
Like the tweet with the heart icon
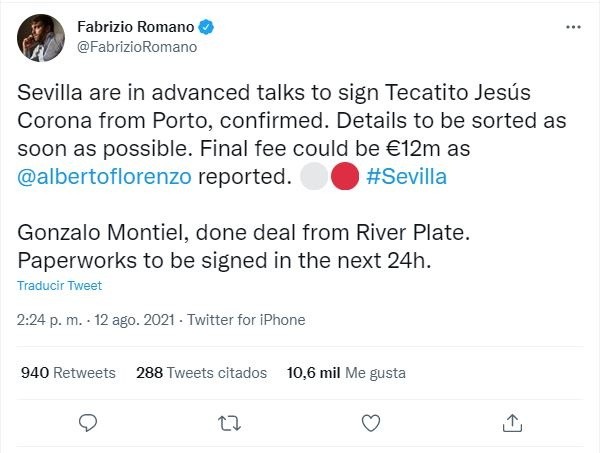371,421
